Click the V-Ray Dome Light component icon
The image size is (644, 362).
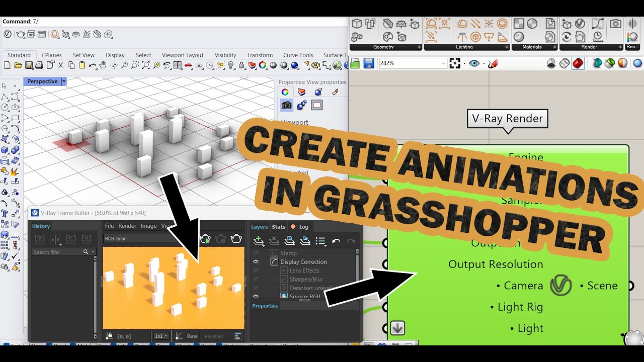462,24
